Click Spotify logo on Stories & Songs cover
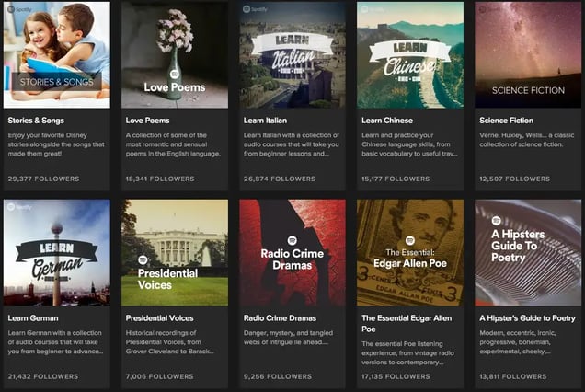The image size is (585, 392). pos(17,9)
